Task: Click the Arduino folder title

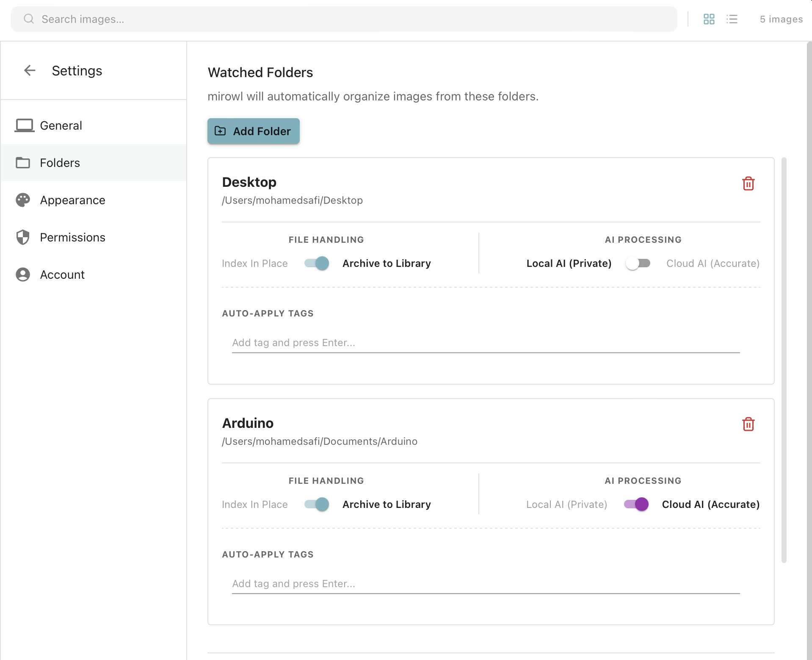Action: pos(248,423)
